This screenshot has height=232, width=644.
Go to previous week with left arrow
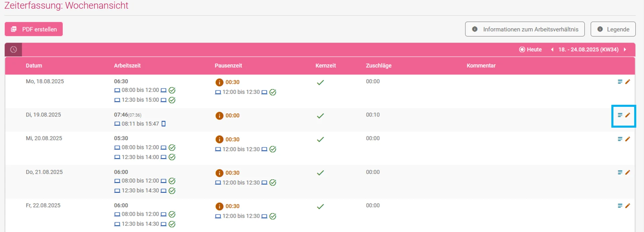552,49
